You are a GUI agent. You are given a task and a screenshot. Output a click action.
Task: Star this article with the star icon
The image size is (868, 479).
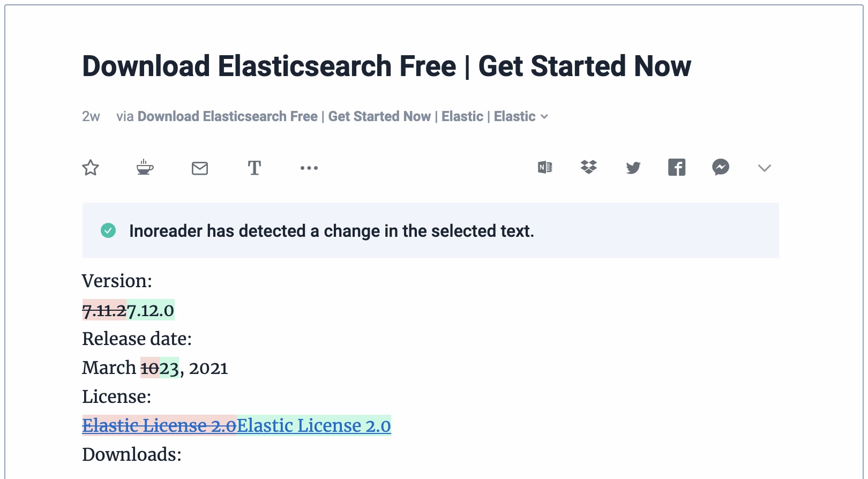point(91,168)
